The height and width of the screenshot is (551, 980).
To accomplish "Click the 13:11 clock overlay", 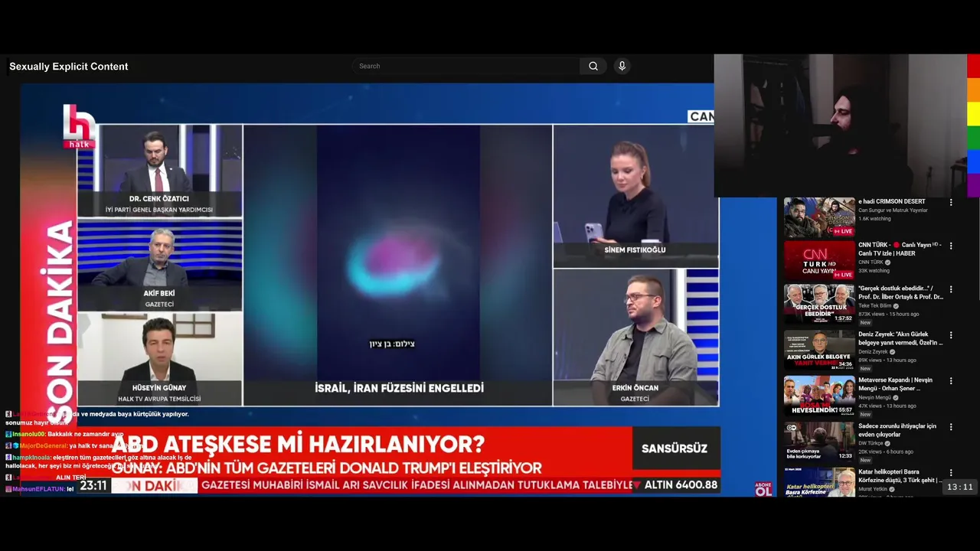I will 959,487.
